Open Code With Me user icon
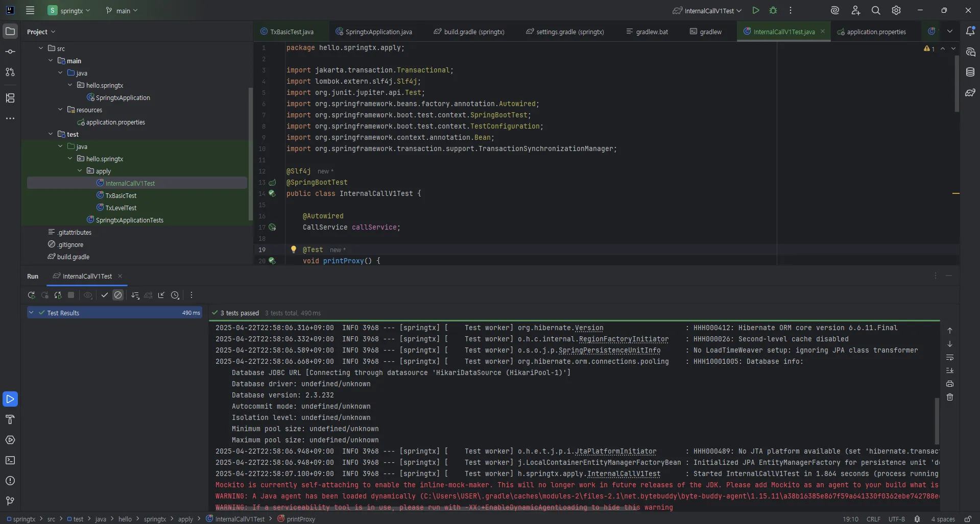This screenshot has width=980, height=524. pos(855,10)
